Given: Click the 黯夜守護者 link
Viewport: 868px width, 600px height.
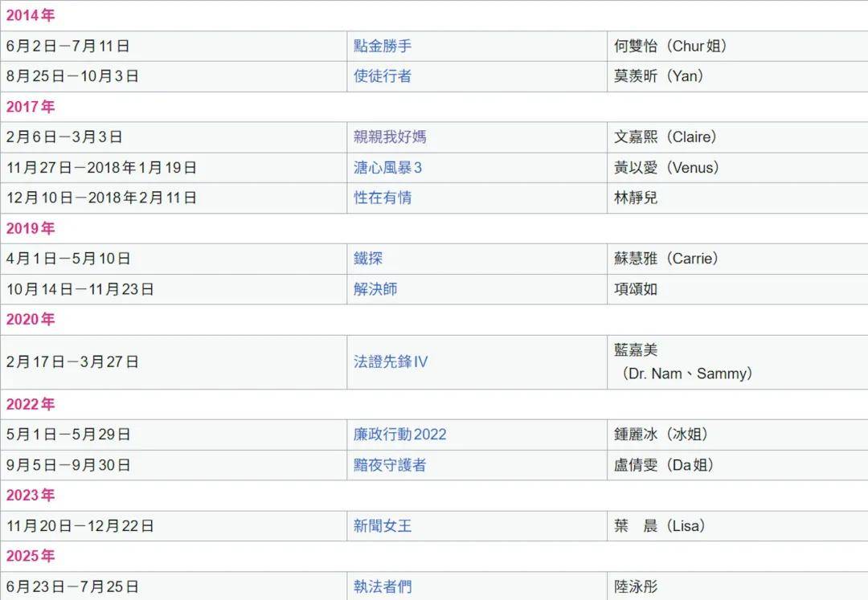Looking at the screenshot, I should tap(390, 465).
